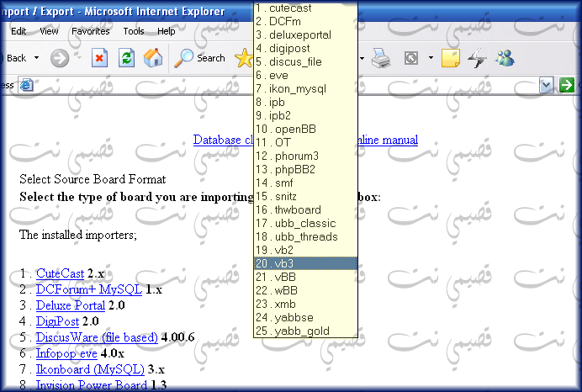Screen dimensions: 582x392
Task: Refresh the page with green arrows icon
Action: click(126, 58)
